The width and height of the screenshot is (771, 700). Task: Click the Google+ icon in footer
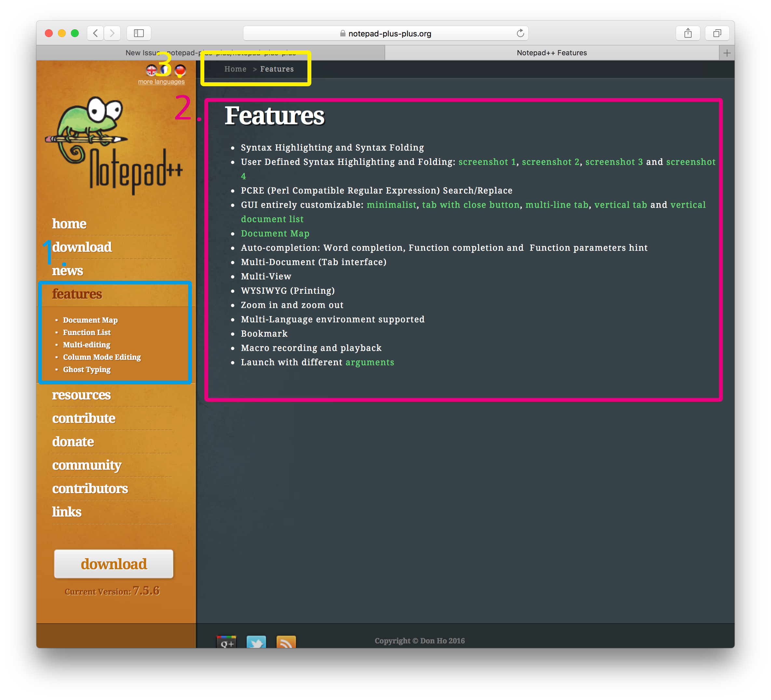(x=226, y=642)
